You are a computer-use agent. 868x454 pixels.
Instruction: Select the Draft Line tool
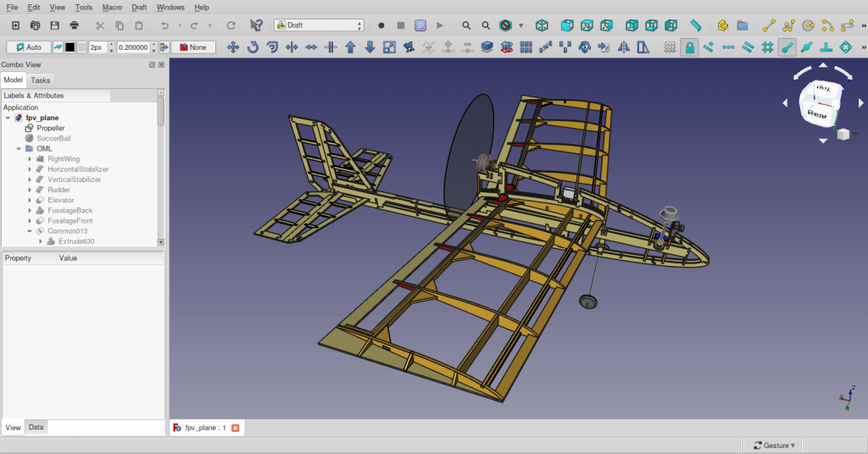[769, 25]
